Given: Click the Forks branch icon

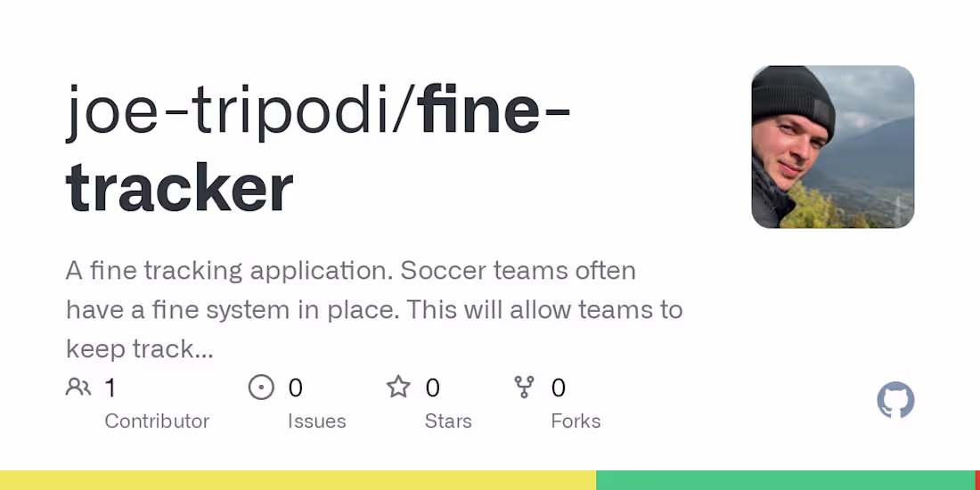Looking at the screenshot, I should (x=524, y=388).
